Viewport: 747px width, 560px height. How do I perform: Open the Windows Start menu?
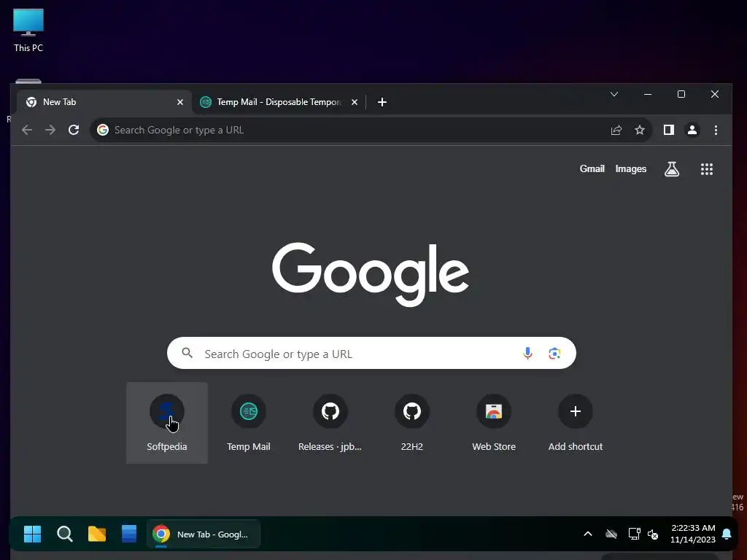tap(32, 534)
